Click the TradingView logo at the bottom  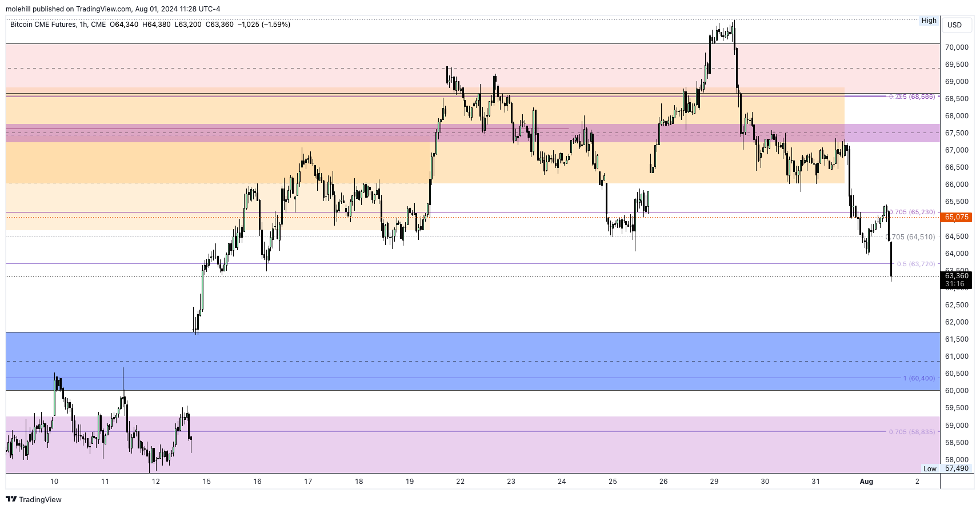[34, 499]
